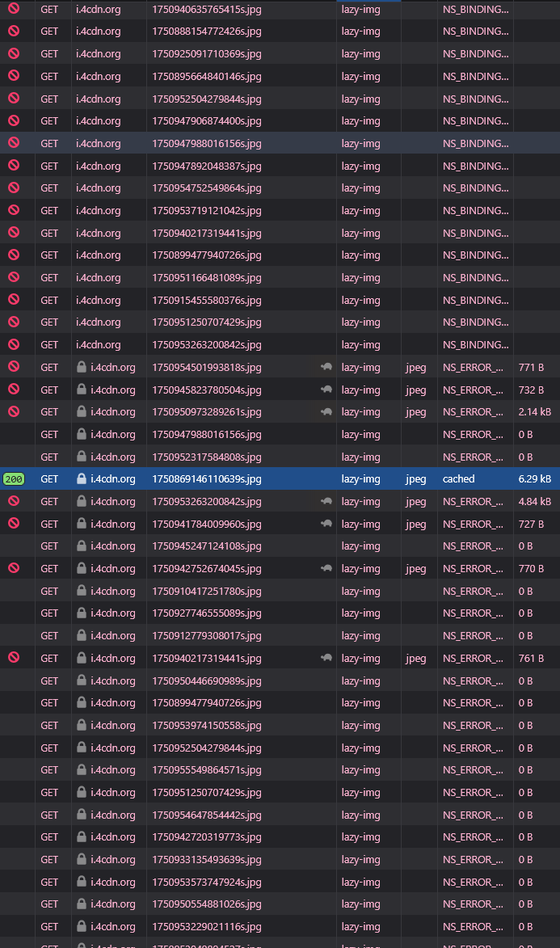Image resolution: width=560 pixels, height=948 pixels.
Task: Click lock icon for 1750950446690989s.jpg
Action: [x=82, y=680]
